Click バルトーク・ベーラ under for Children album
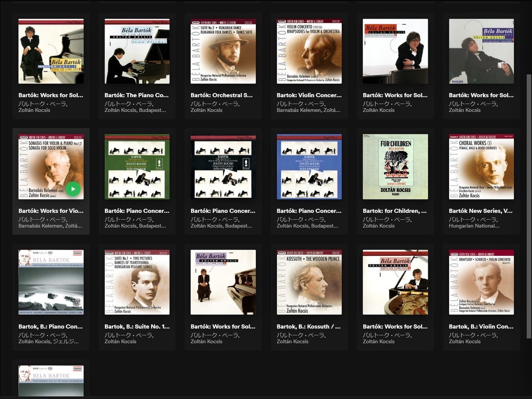Image resolution: width=532 pixels, height=399 pixels. (x=387, y=219)
